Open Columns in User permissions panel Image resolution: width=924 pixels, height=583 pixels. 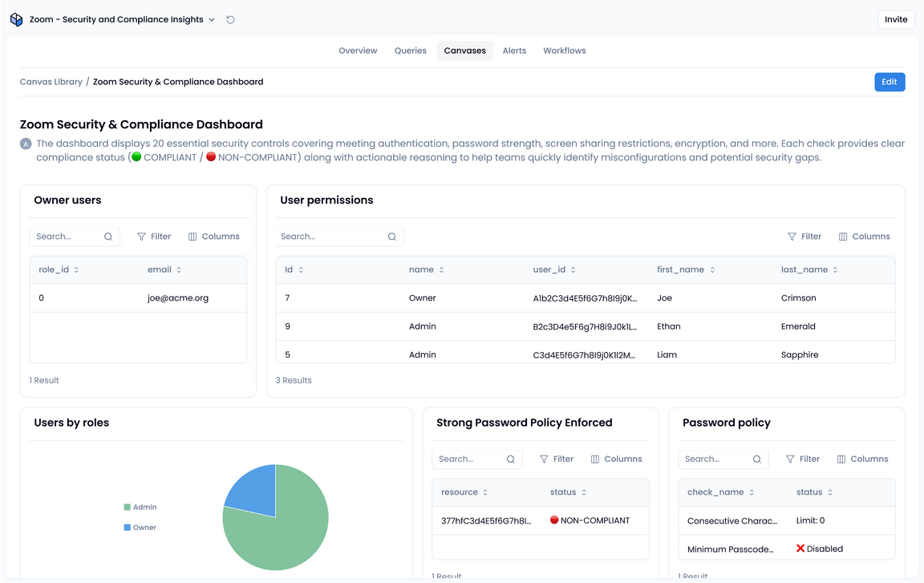pyautogui.click(x=864, y=237)
